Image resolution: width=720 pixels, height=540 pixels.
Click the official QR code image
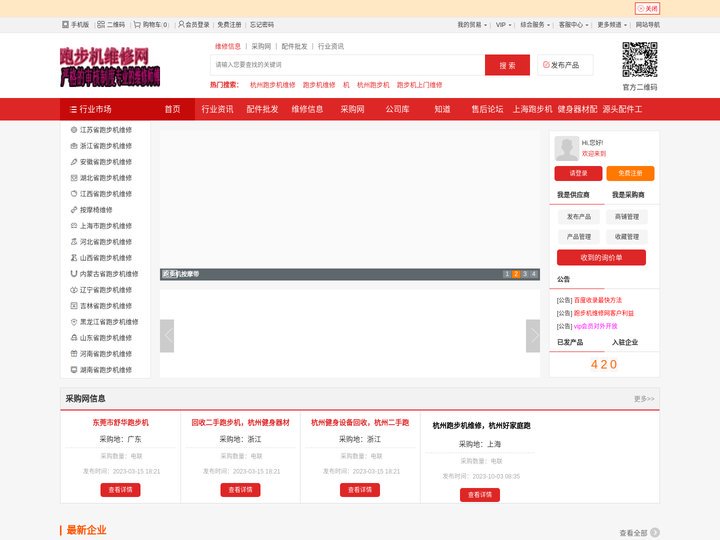click(x=640, y=60)
